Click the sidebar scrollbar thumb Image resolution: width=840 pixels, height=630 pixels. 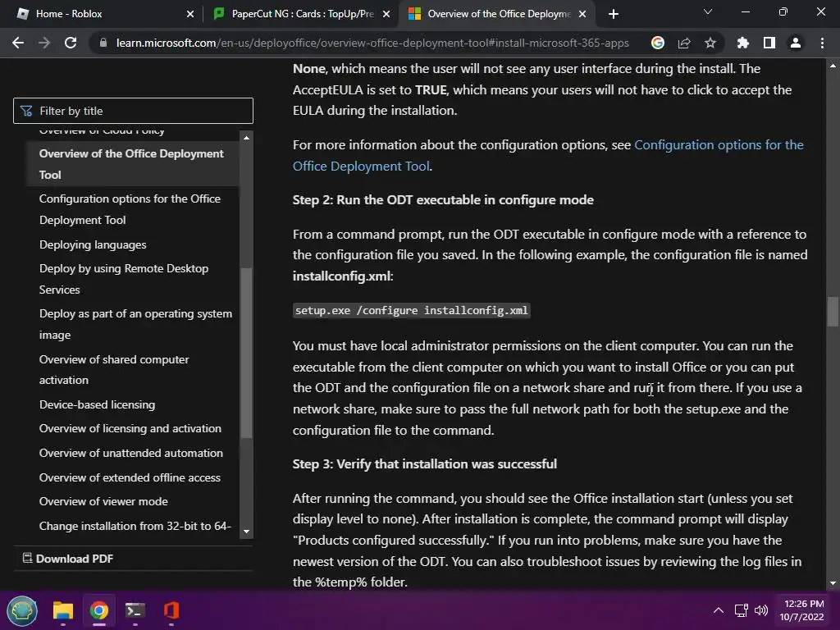coord(246,353)
